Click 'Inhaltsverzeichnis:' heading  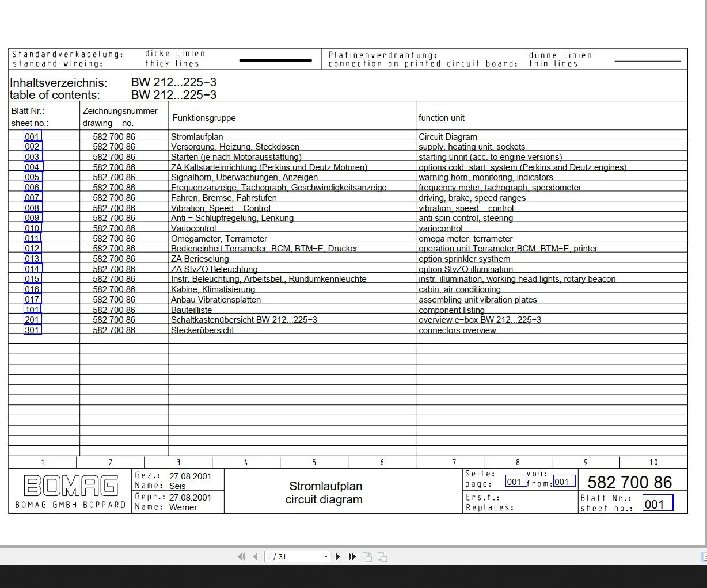pos(58,82)
